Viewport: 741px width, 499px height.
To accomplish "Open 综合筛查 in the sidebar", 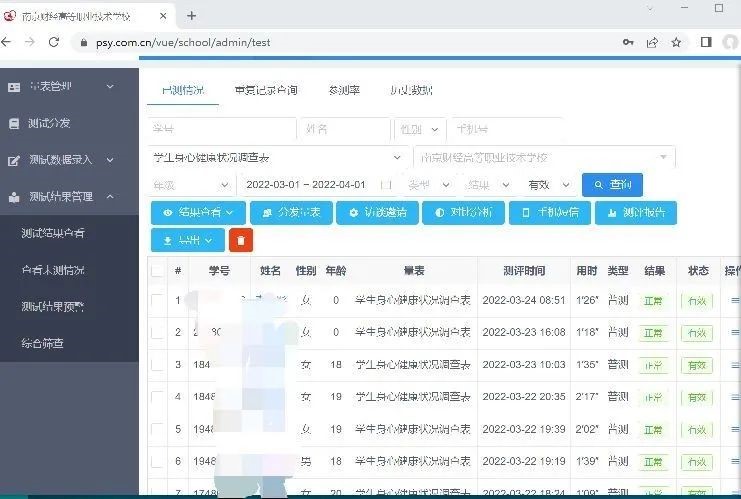I will click(43, 343).
